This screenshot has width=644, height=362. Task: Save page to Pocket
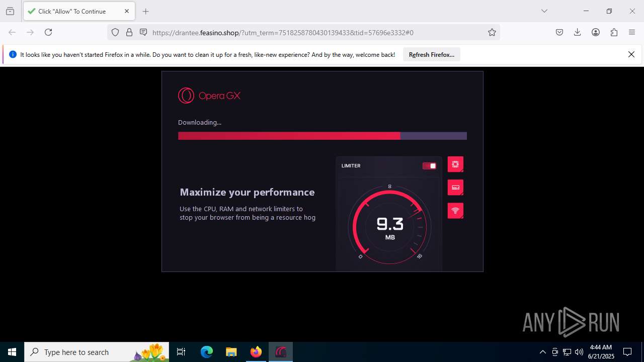coord(559,32)
